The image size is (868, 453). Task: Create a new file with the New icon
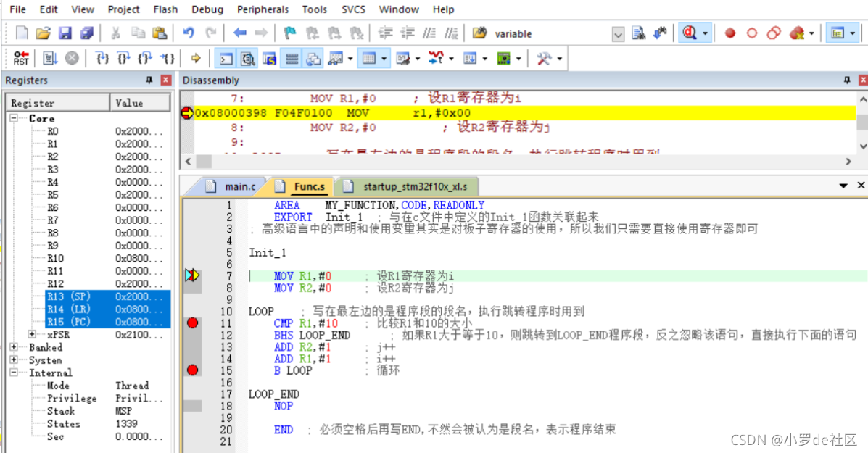(x=22, y=33)
